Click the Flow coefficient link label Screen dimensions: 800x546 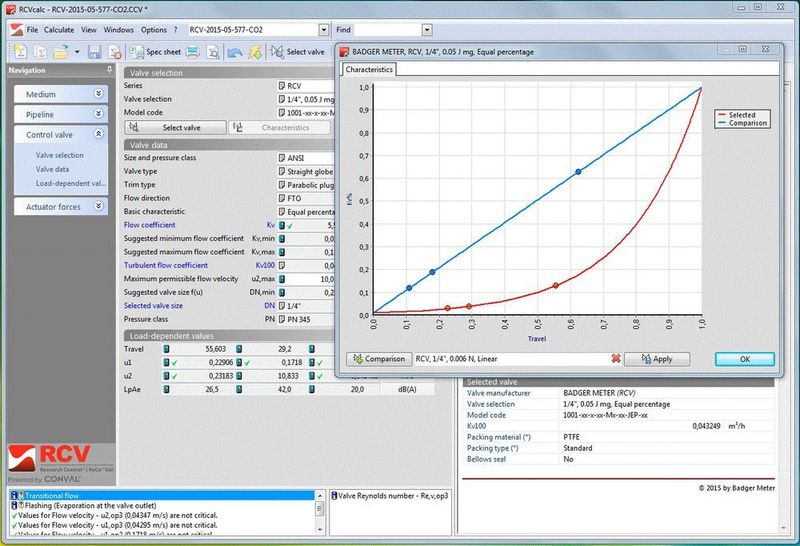click(149, 225)
